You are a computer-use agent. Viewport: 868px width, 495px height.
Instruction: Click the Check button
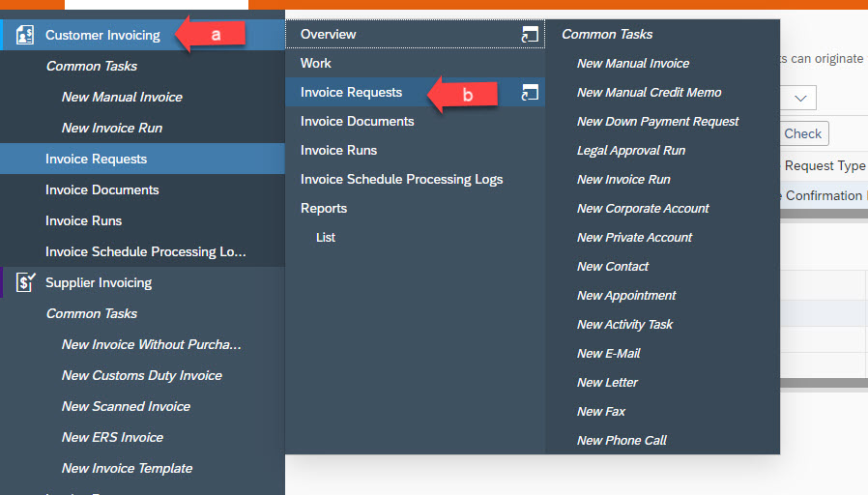click(803, 133)
